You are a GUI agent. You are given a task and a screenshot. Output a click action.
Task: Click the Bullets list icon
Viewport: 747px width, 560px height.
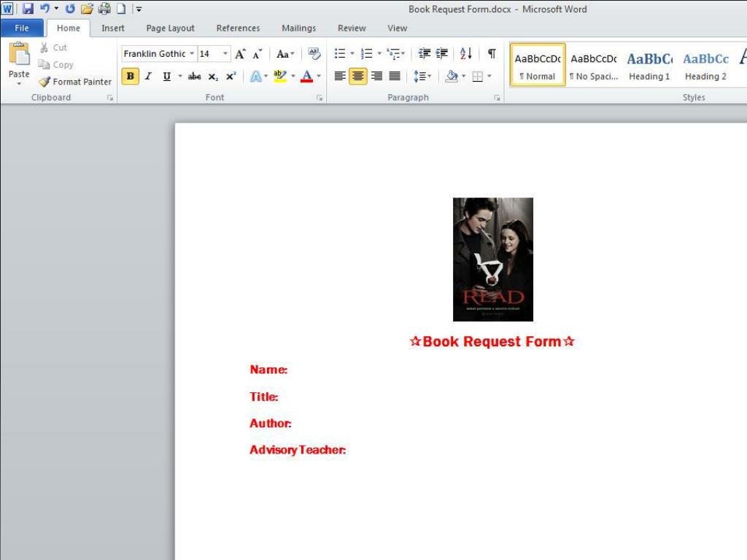tap(340, 53)
